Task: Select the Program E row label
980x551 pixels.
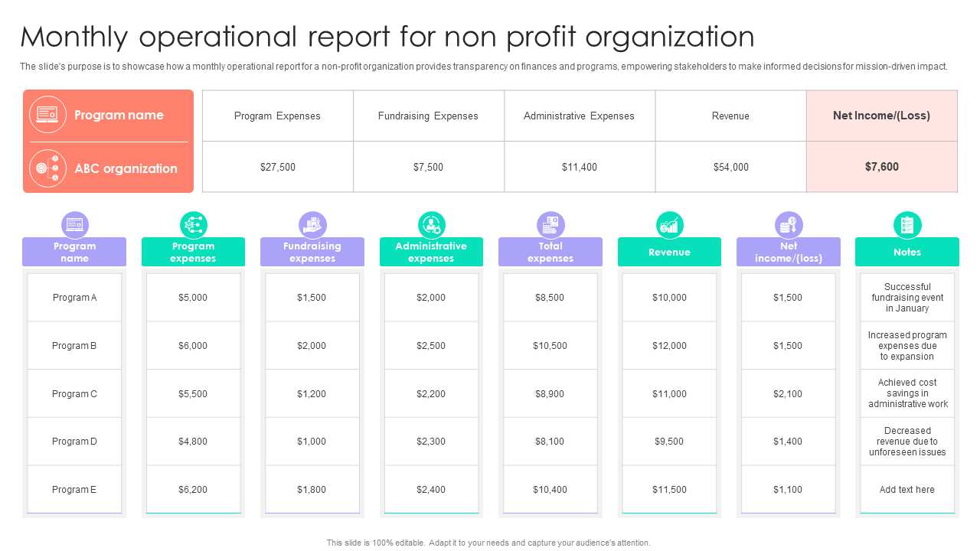Action: (74, 490)
